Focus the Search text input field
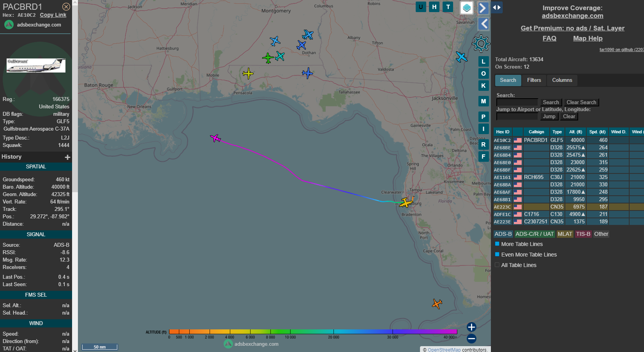The height and width of the screenshot is (352, 644). point(517,103)
